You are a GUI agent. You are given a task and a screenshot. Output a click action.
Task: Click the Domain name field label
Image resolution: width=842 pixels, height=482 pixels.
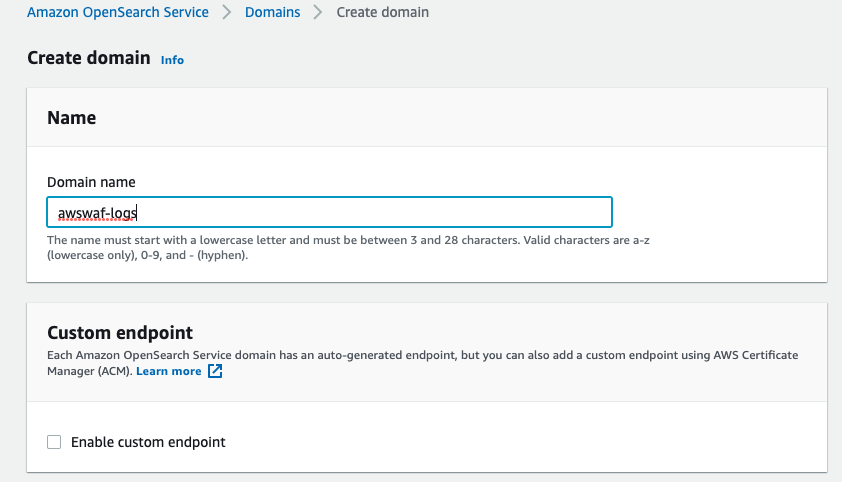click(x=91, y=182)
